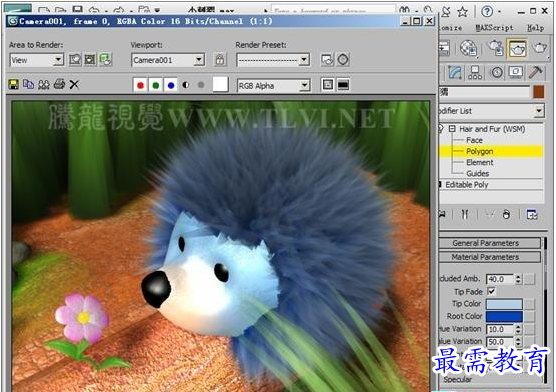Open the RGB Alpha channel dropdown
The height and width of the screenshot is (392, 556).
click(274, 85)
